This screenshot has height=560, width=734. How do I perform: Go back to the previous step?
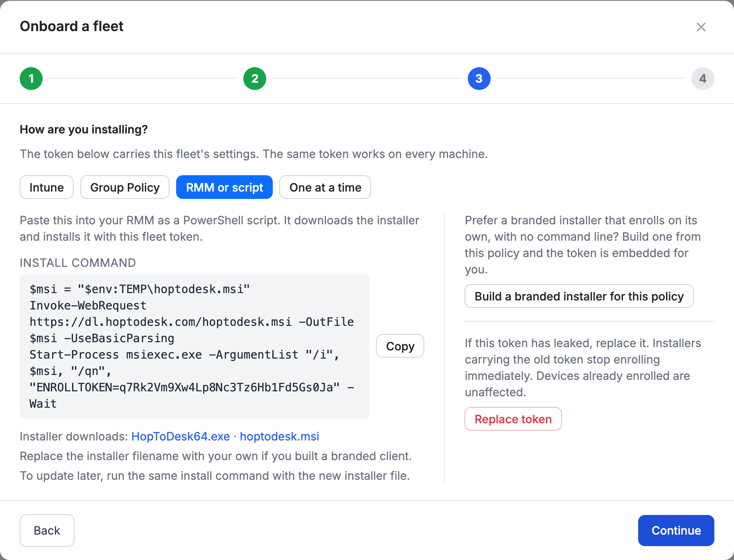click(47, 531)
